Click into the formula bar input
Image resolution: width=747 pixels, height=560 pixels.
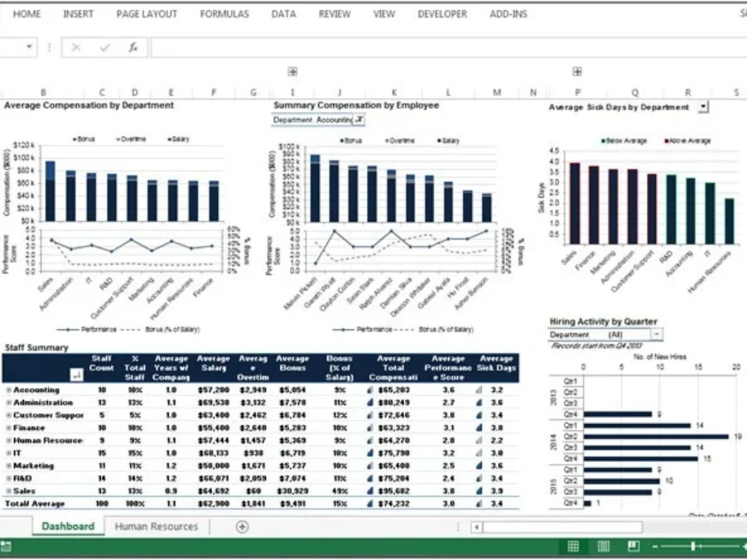(447, 47)
